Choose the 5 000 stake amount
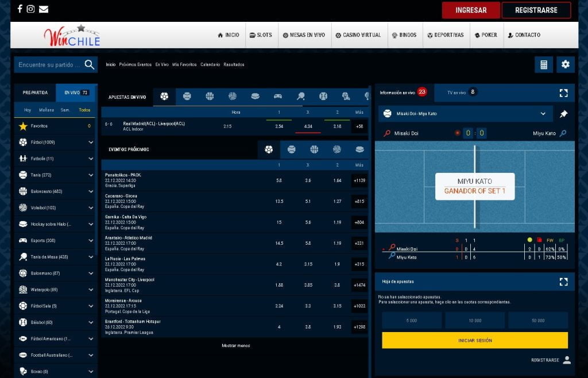The height and width of the screenshot is (378, 588). 411,321
